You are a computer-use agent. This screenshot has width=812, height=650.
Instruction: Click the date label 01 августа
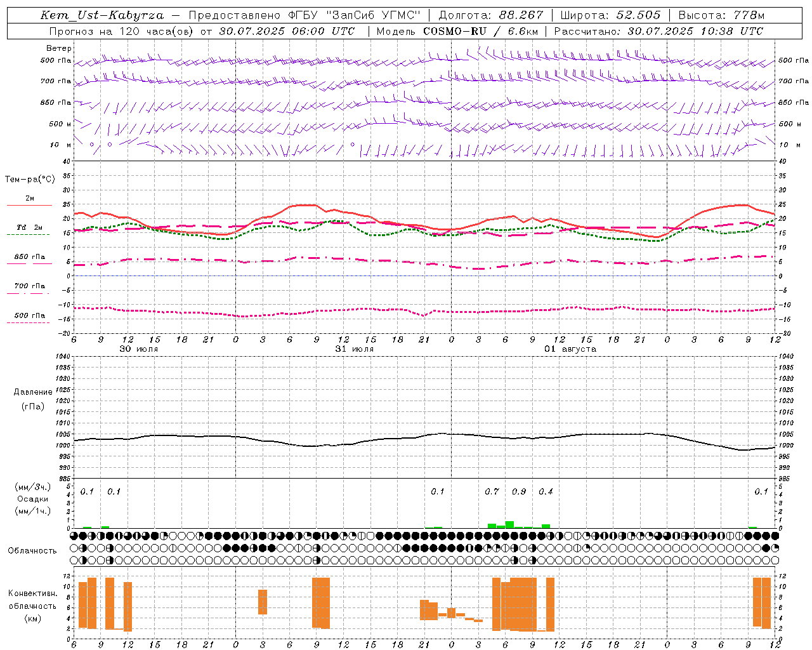coord(570,349)
